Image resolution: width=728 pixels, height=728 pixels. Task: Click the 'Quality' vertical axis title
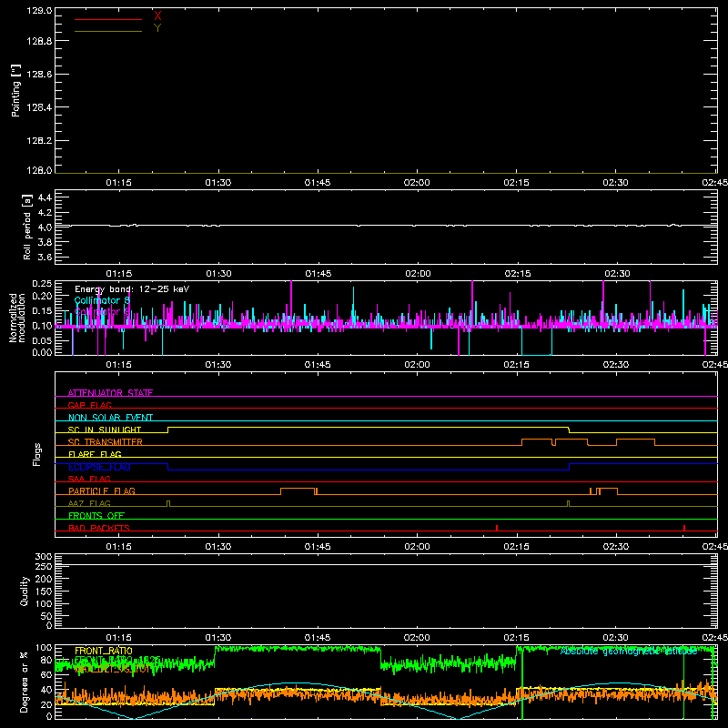(25, 591)
